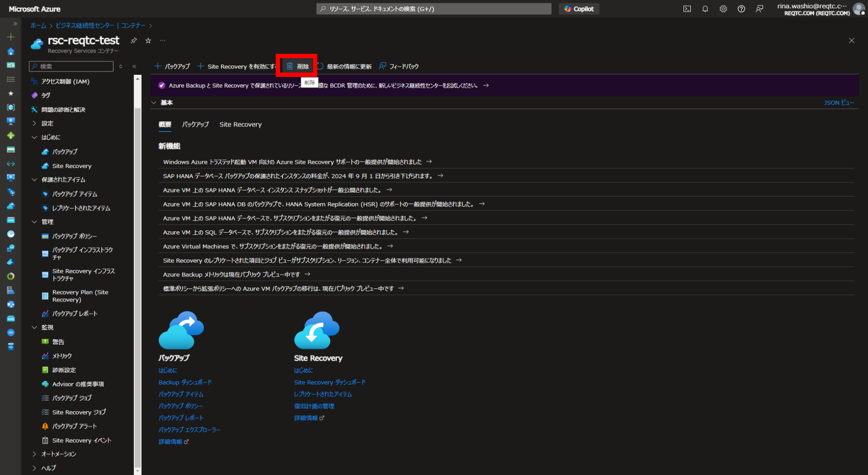This screenshot has width=868, height=475.
Task: Switch to the バックアップ tab
Action: [x=195, y=125]
